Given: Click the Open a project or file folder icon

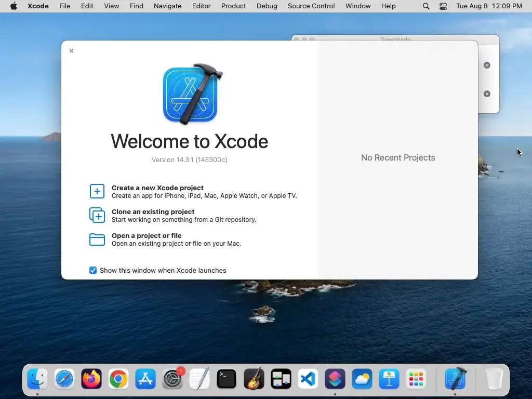Looking at the screenshot, I should [97, 239].
